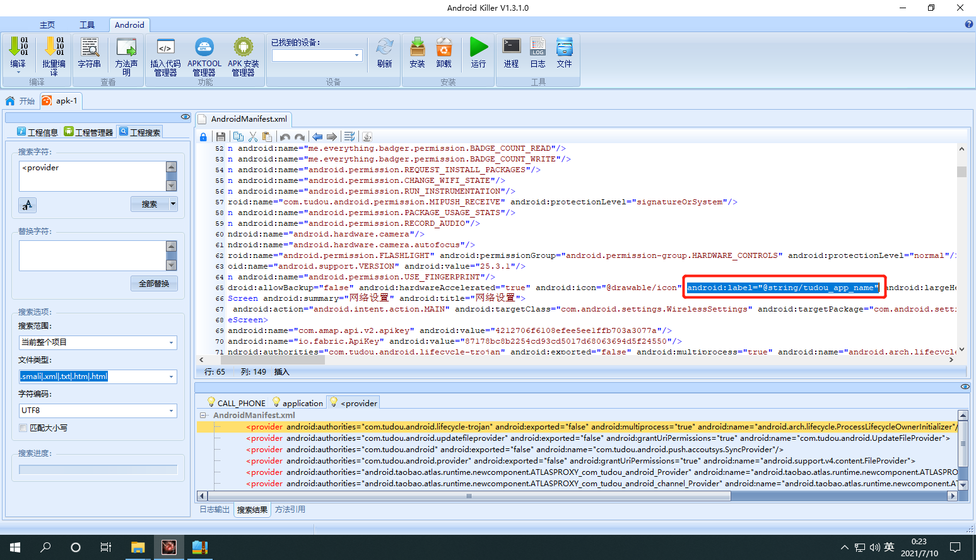Click the 全部替换 button
The height and width of the screenshot is (560, 976).
[154, 283]
